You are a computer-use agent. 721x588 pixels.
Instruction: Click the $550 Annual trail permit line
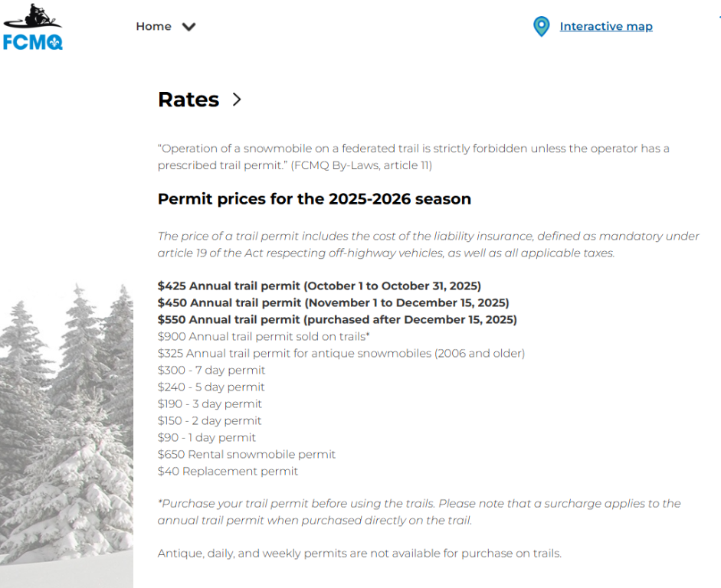point(337,320)
